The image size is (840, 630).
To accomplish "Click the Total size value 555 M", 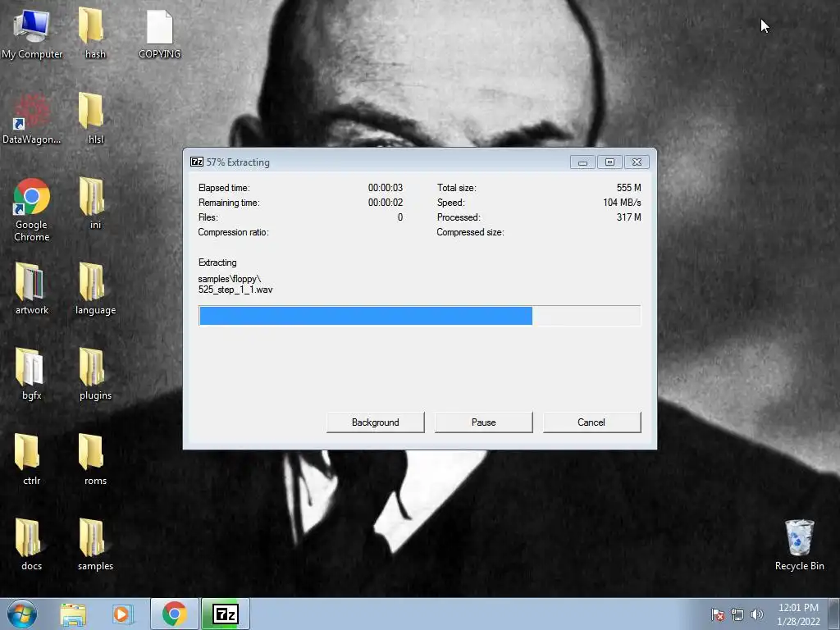I will (x=629, y=188).
